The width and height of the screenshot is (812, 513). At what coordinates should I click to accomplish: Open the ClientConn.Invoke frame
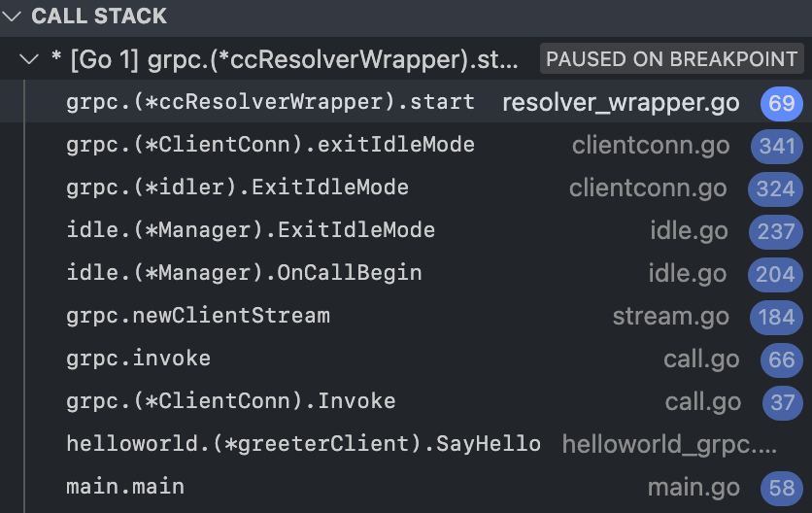click(406, 401)
